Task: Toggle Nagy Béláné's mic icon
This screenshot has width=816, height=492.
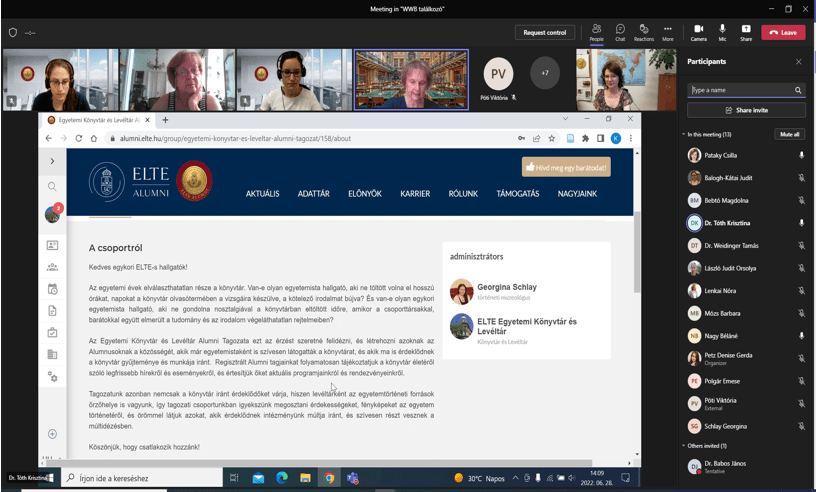Action: (x=801, y=336)
